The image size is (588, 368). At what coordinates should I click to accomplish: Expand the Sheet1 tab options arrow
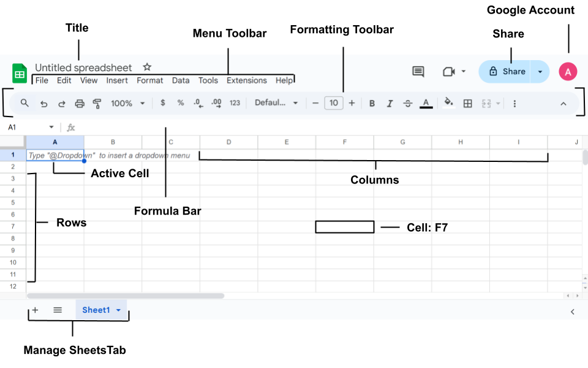tap(118, 310)
